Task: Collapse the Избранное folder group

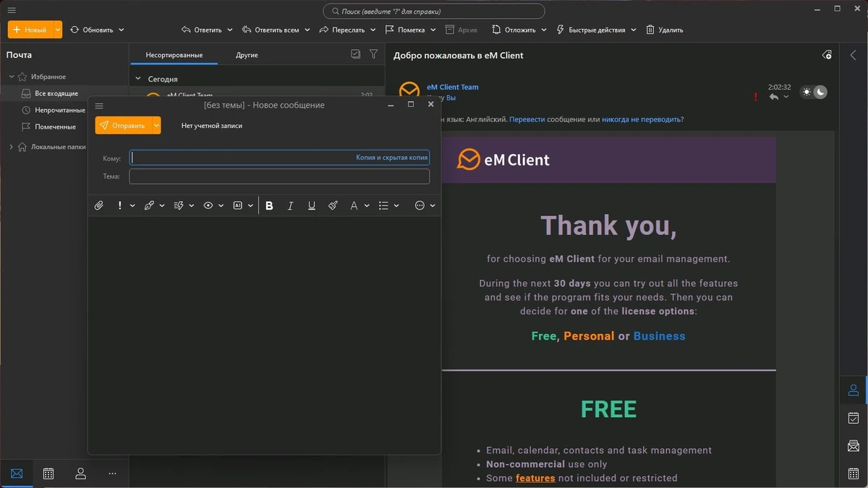Action: click(x=12, y=77)
